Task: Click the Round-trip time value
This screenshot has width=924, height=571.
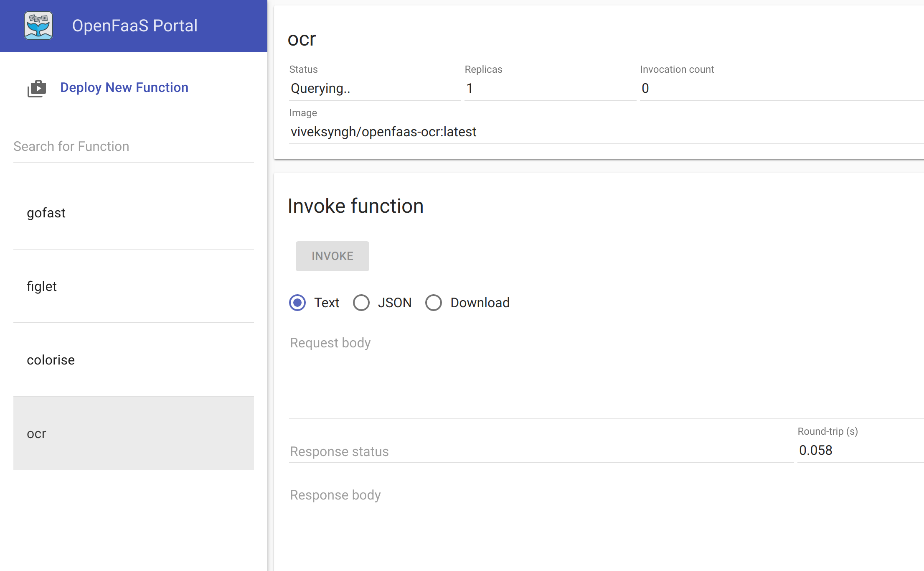Action: (815, 450)
